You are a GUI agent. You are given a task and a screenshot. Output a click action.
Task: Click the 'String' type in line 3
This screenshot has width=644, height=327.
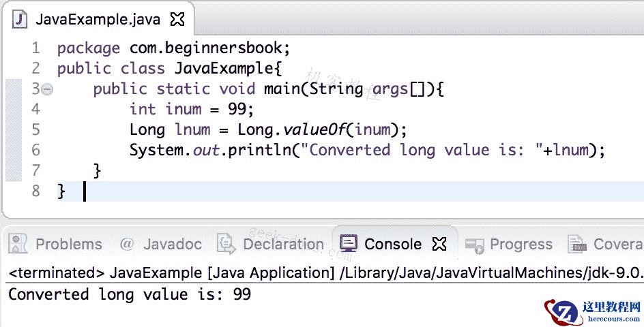click(x=336, y=89)
